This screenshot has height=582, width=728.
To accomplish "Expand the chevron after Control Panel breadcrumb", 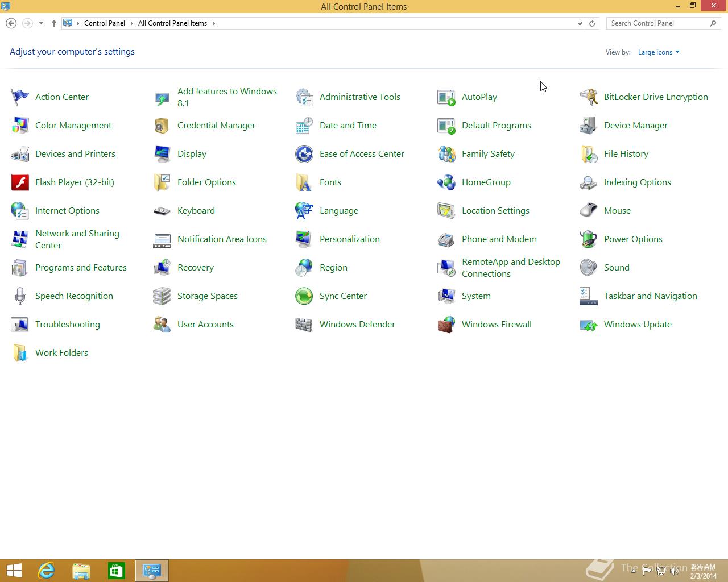I will [132, 23].
